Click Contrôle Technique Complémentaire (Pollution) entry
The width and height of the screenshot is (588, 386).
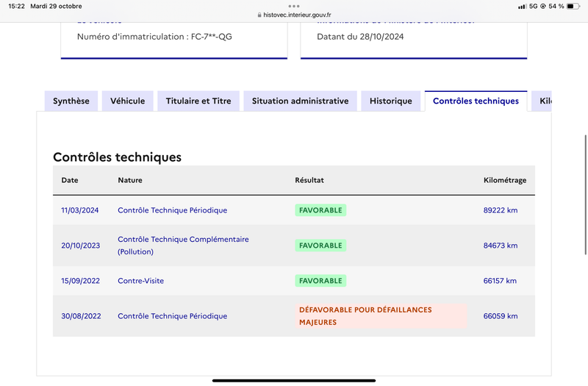point(183,246)
